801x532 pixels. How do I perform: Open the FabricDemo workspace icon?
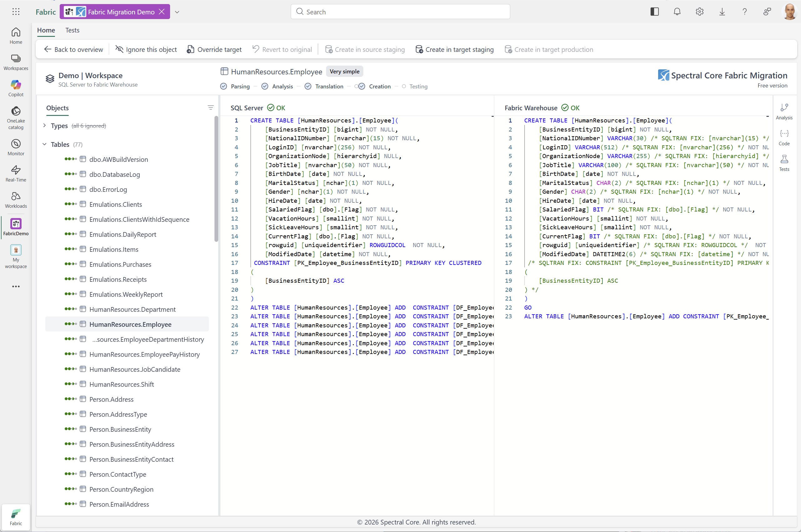(x=16, y=227)
